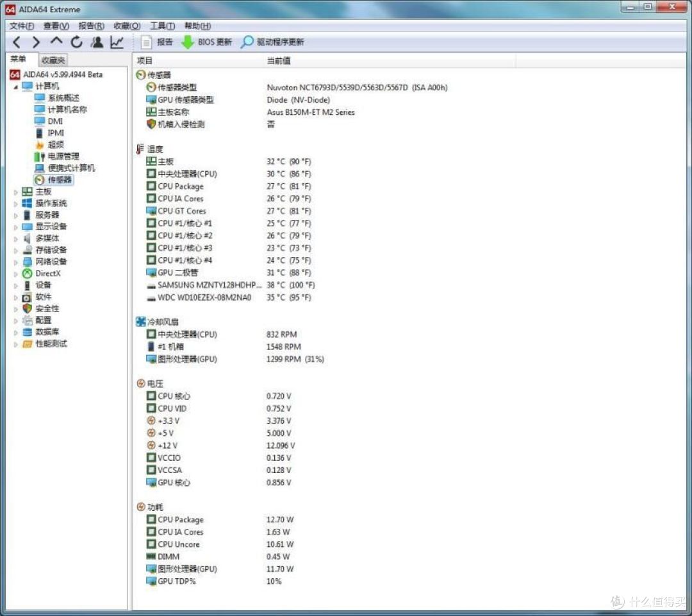The width and height of the screenshot is (692, 616).
Task: Click the Back navigation arrow
Action: point(17,42)
